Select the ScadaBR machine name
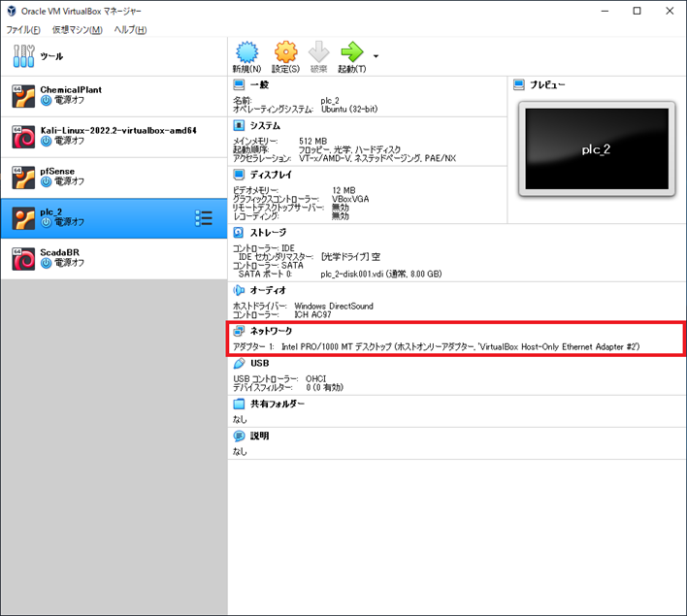Image resolution: width=687 pixels, height=616 pixels. (60, 252)
